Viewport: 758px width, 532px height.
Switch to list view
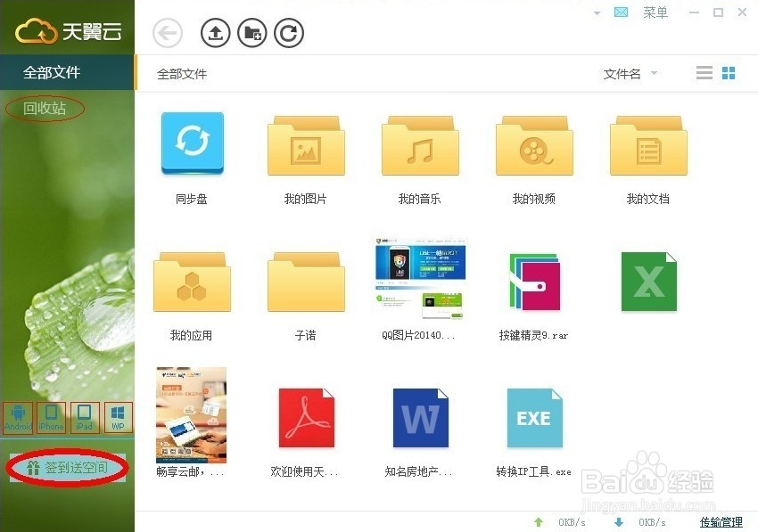pyautogui.click(x=704, y=73)
